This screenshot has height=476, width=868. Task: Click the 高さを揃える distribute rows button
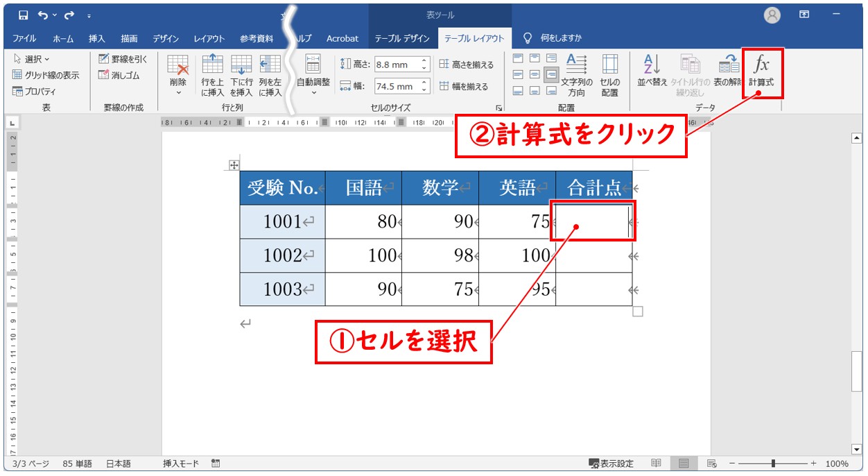[x=466, y=65]
